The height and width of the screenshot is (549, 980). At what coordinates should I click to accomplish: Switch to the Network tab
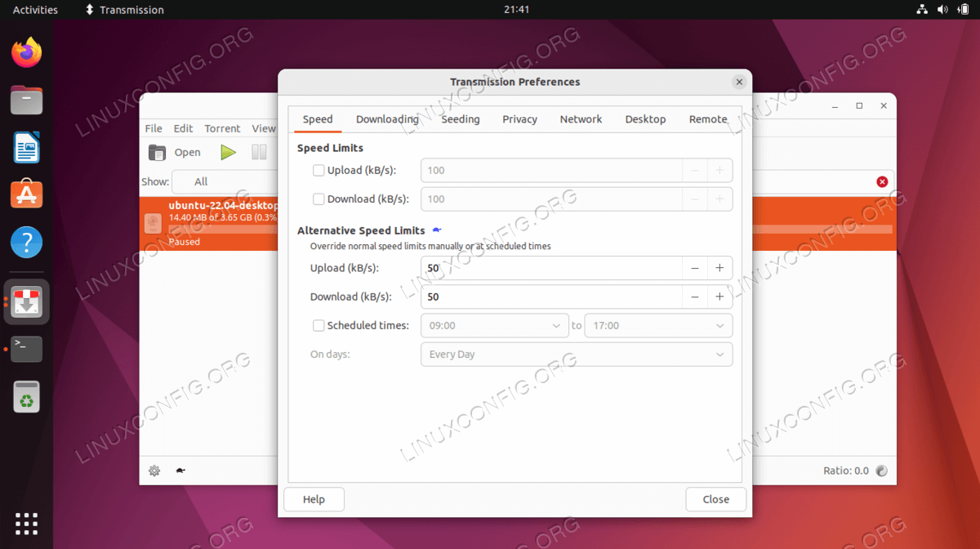tap(581, 119)
